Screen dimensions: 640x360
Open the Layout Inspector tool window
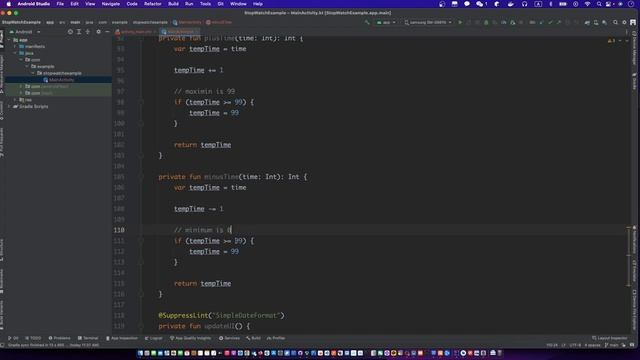[x=609, y=338]
